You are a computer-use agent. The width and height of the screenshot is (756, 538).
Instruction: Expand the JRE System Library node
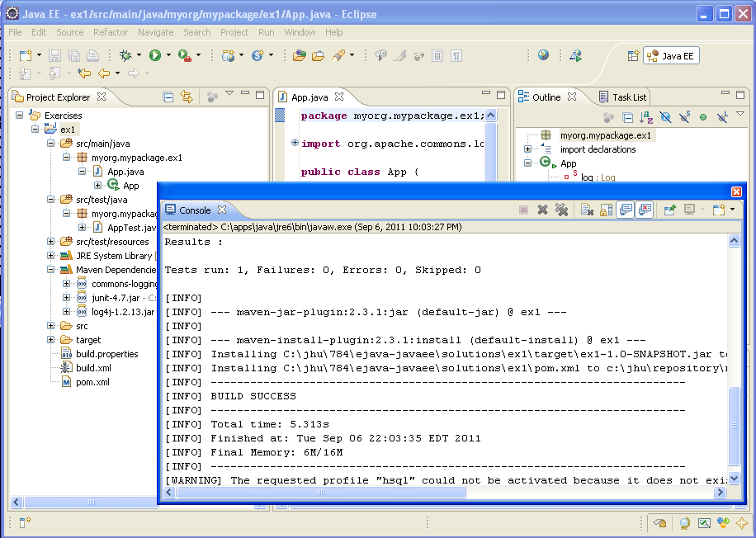tap(50, 256)
